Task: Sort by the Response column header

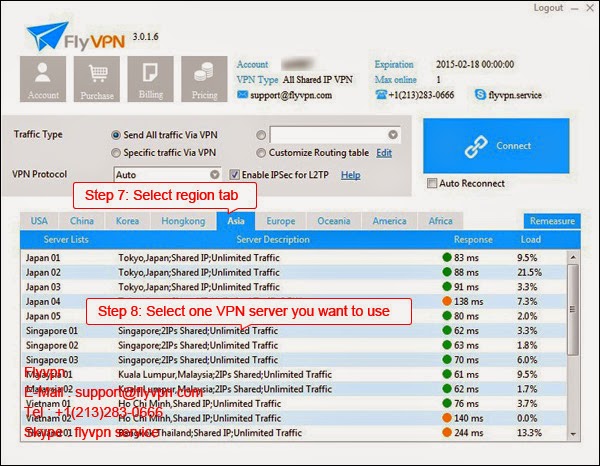Action: click(x=473, y=240)
